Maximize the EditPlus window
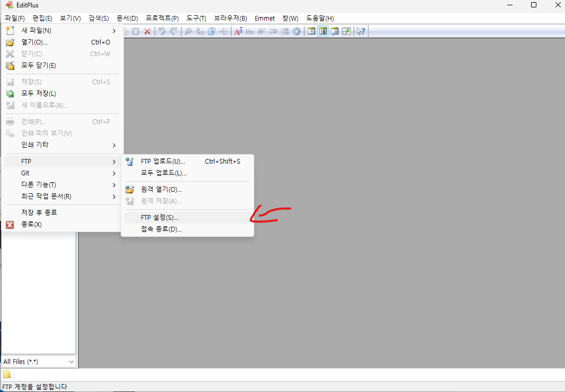Image resolution: width=565 pixels, height=392 pixels. tap(534, 5)
